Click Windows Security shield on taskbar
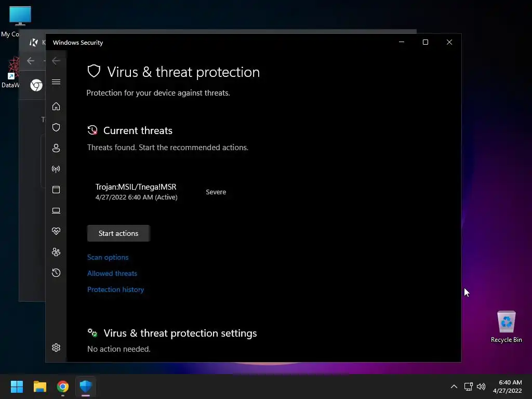Viewport: 532px width, 399px height. [x=86, y=387]
